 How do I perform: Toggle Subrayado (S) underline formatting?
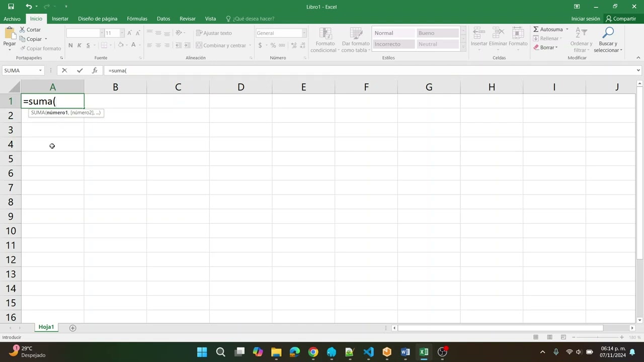[88, 45]
